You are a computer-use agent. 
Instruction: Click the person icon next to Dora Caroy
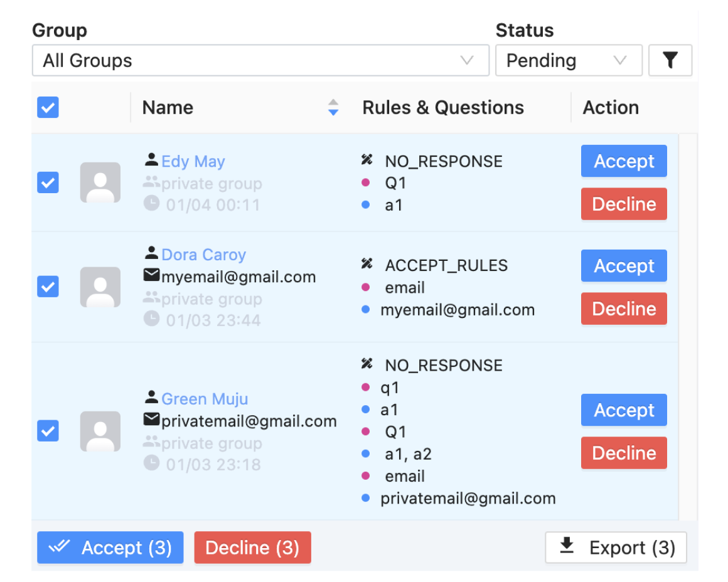pyautogui.click(x=151, y=253)
